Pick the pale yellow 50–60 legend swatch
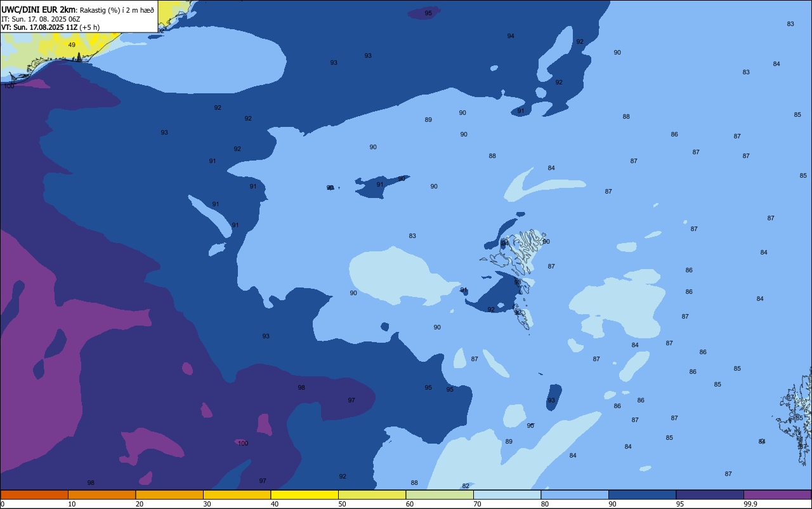This screenshot has width=812, height=509. click(372, 494)
